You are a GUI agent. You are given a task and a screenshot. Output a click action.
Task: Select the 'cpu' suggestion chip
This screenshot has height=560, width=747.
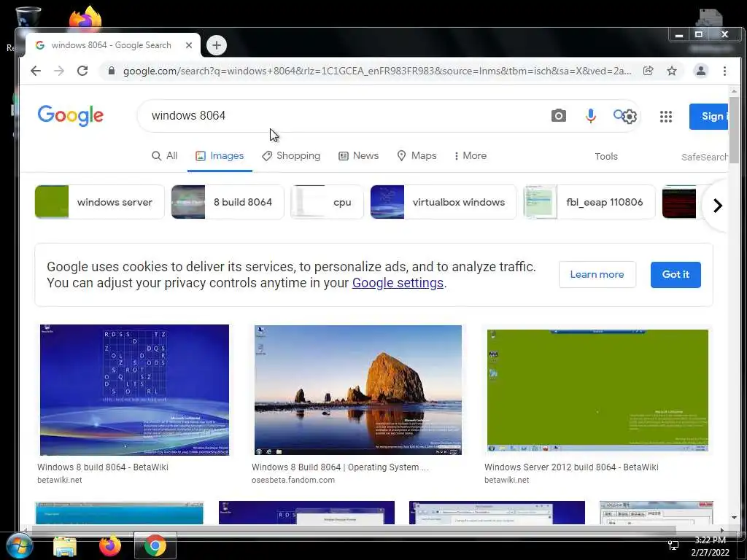click(x=327, y=202)
